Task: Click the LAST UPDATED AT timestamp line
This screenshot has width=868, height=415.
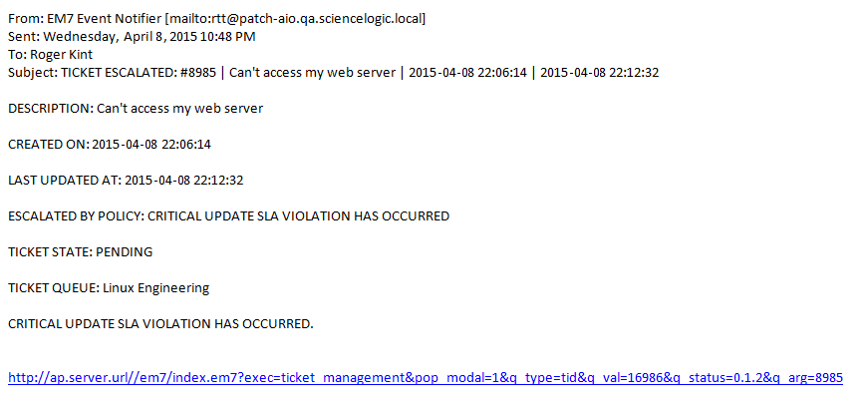Action: pyautogui.click(x=126, y=181)
